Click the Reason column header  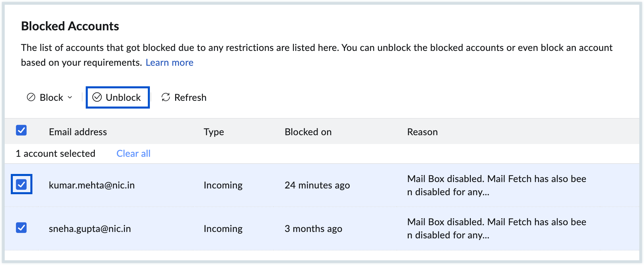point(422,132)
